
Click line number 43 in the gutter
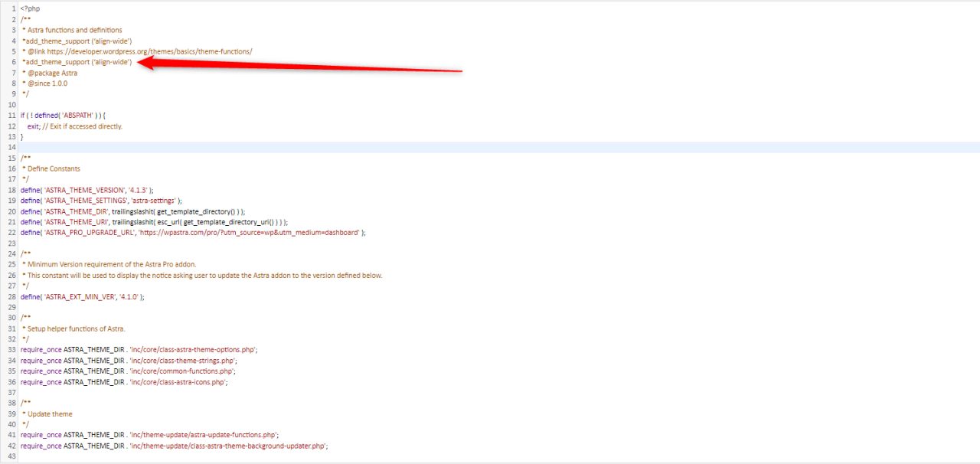point(11,456)
